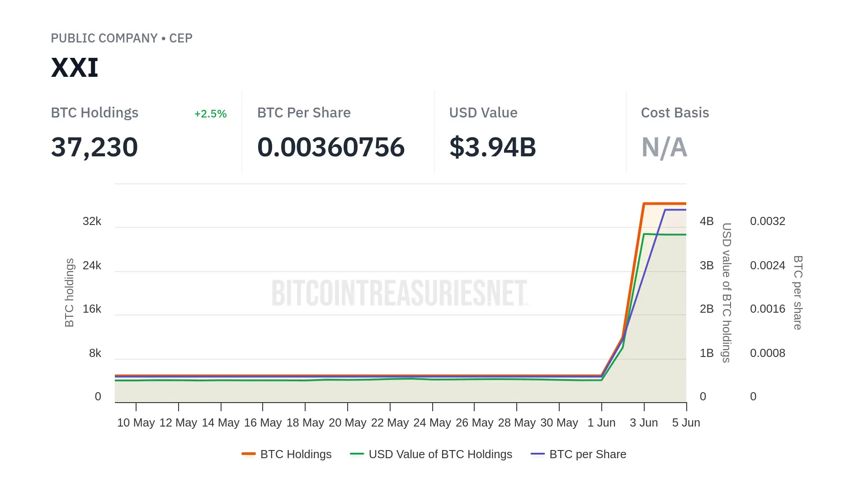Click the 10 May date on the x-axis

point(136,423)
